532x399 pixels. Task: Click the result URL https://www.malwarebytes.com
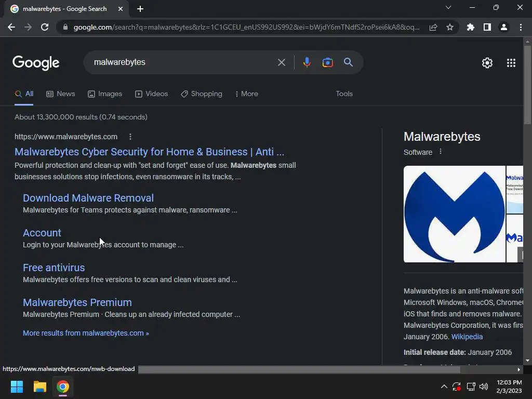click(66, 137)
